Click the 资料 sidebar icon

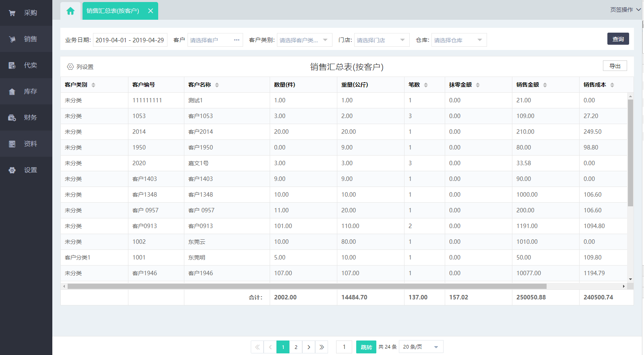[12, 144]
